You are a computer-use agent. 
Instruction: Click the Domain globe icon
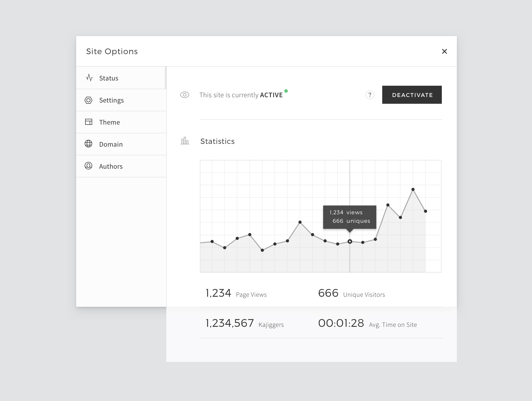click(88, 144)
